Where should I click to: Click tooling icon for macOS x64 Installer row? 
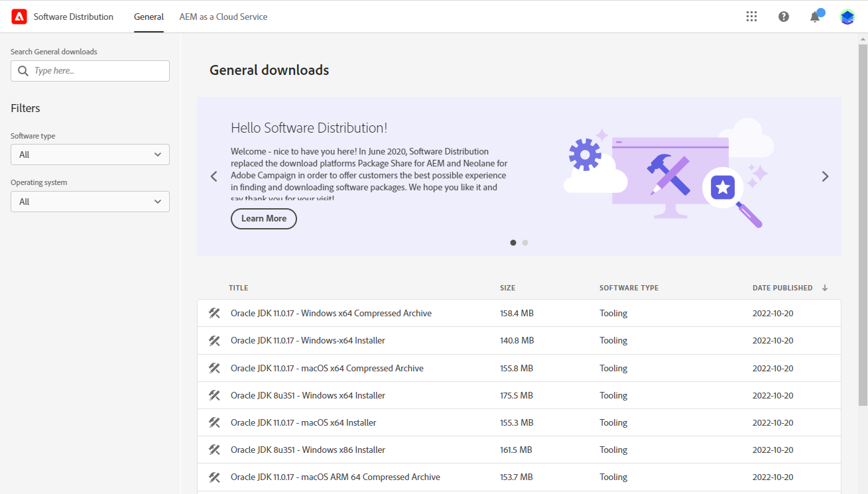pyautogui.click(x=214, y=422)
